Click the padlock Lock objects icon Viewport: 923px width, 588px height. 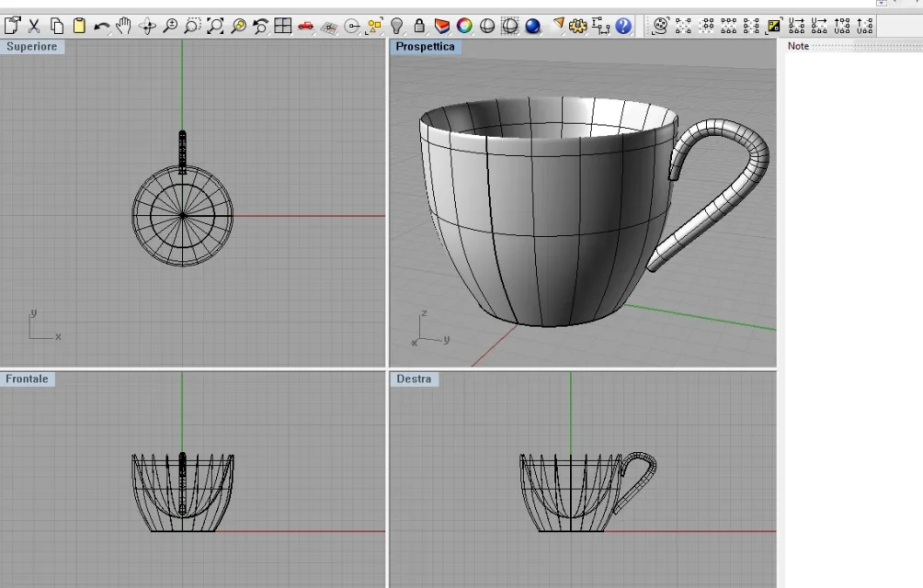point(419,27)
